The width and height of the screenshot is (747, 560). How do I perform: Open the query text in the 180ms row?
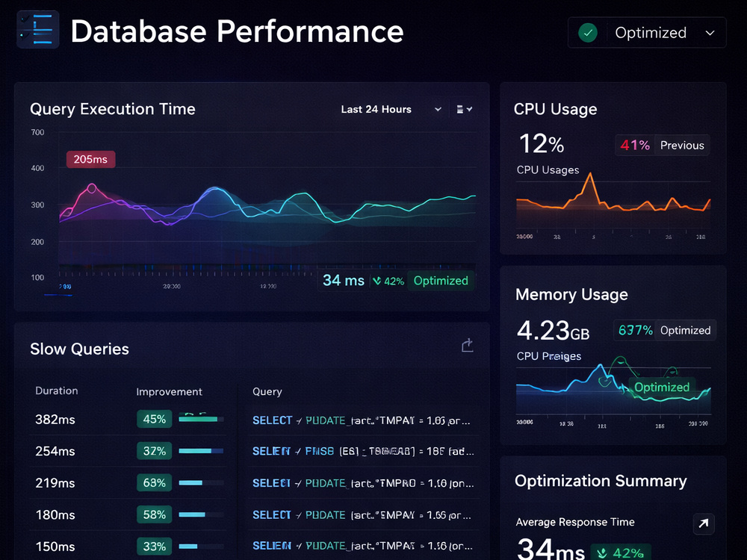[x=362, y=515]
